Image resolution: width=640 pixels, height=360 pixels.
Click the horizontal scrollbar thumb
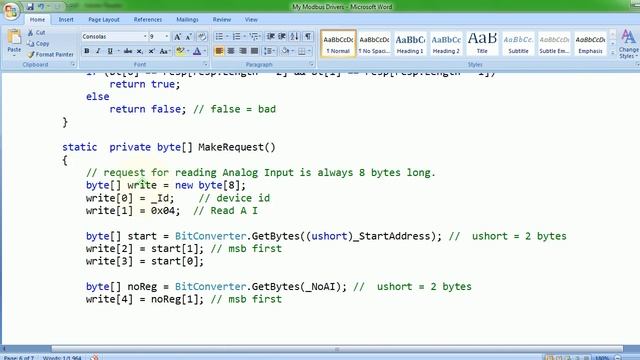pyautogui.click(x=337, y=349)
